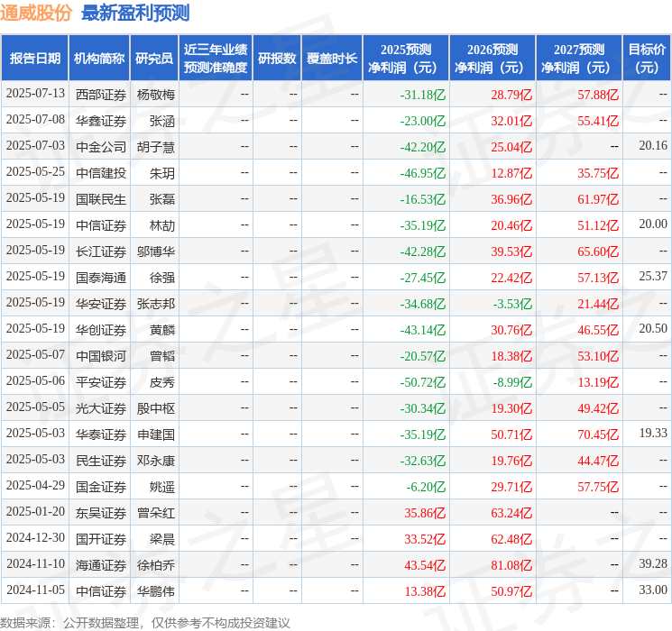This screenshot has height=631, width=672.
Task: Click the -3.53亿 profit value
Action: click(x=512, y=304)
